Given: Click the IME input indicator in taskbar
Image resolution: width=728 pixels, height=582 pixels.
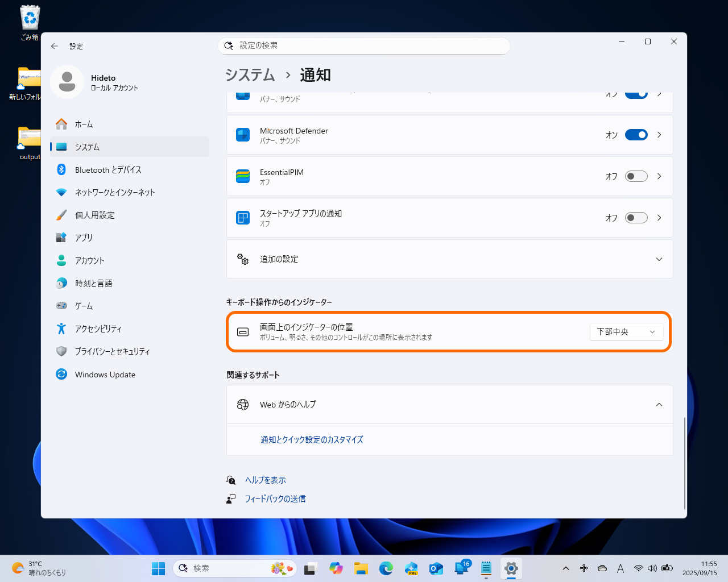Looking at the screenshot, I should coord(621,568).
